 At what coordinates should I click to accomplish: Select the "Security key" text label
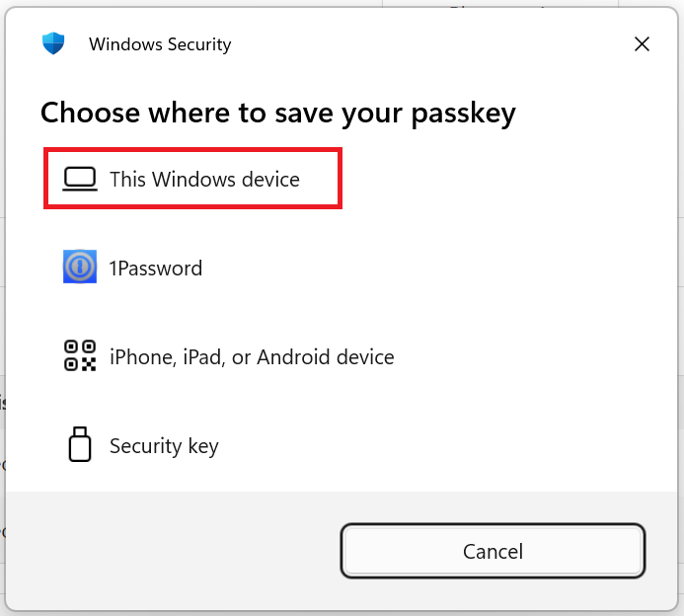click(164, 446)
